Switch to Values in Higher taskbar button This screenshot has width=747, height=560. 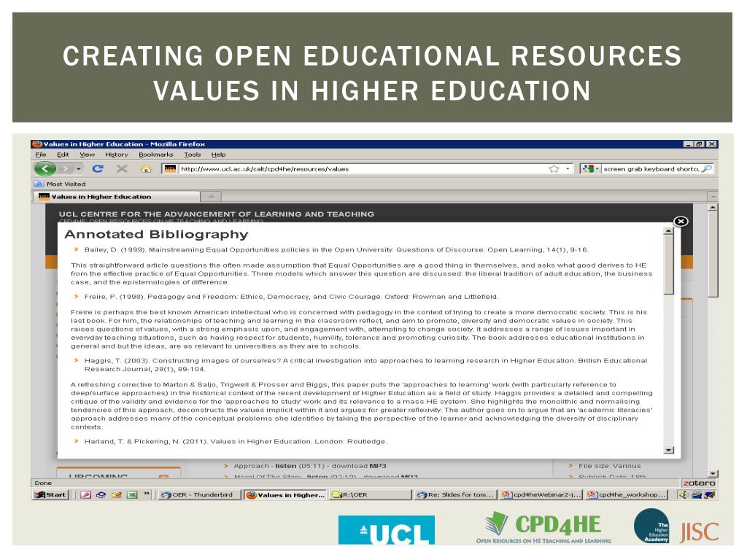285,495
